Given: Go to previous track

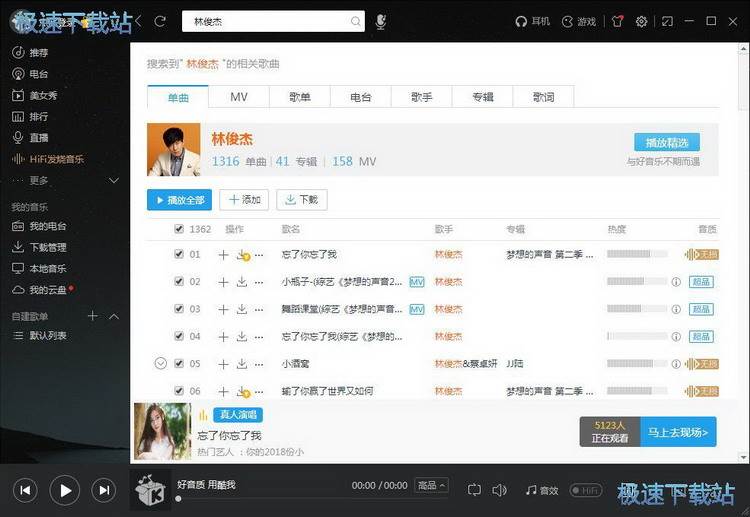Looking at the screenshot, I should click(25, 490).
